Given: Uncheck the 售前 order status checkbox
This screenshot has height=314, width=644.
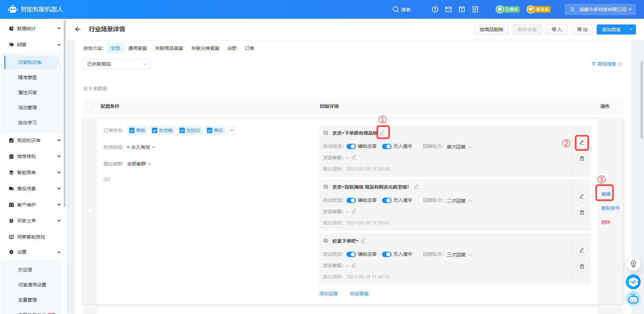Looking at the screenshot, I should [x=132, y=130].
